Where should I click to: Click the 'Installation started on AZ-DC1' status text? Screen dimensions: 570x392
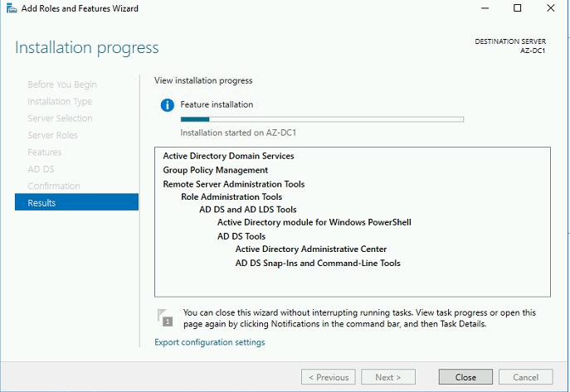[238, 133]
